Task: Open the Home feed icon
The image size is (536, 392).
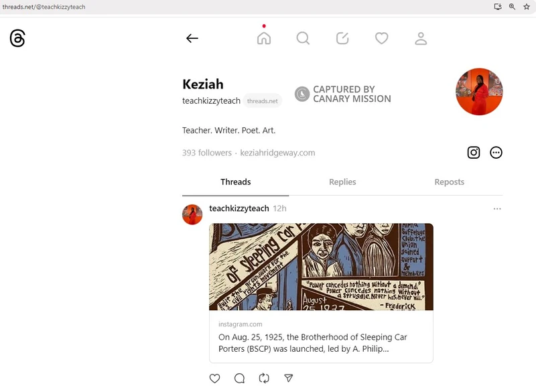Action: (x=264, y=38)
